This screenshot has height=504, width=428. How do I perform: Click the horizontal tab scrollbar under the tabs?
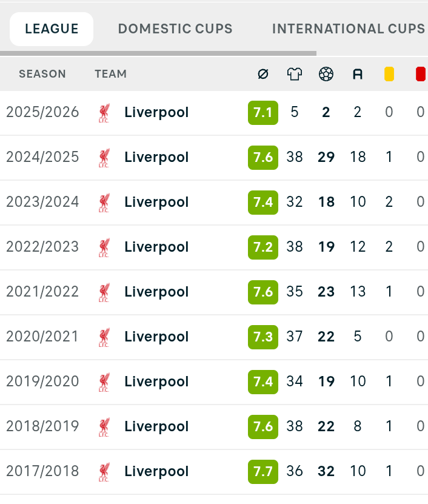tap(158, 53)
